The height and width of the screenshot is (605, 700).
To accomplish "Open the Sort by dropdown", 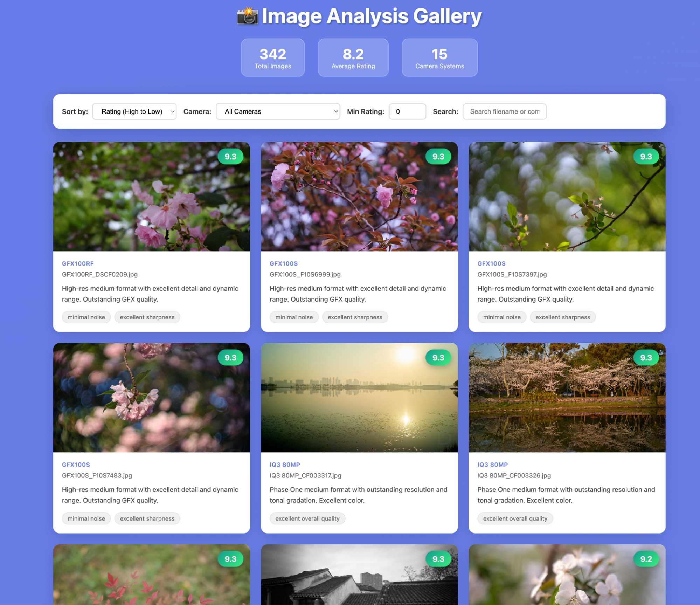I will [134, 111].
